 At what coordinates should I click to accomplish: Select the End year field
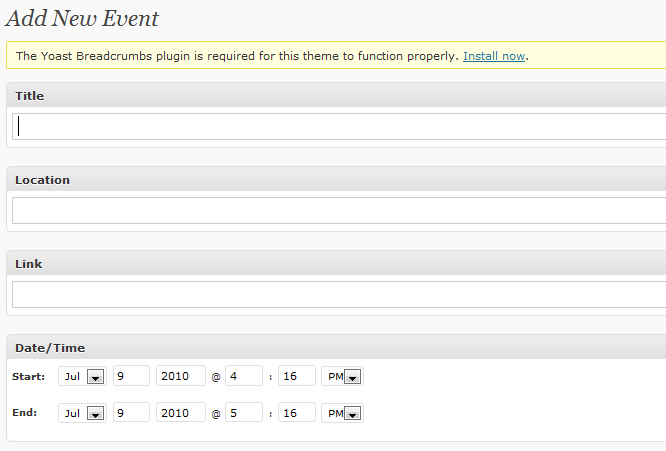coord(181,412)
